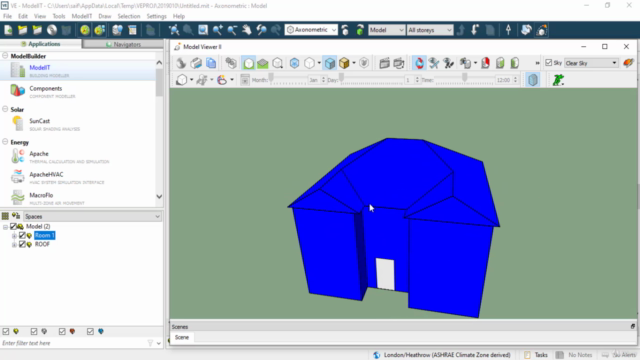Viewport: 640px width, 360px height.
Task: Open the Components modeller
Action: tap(78, 91)
